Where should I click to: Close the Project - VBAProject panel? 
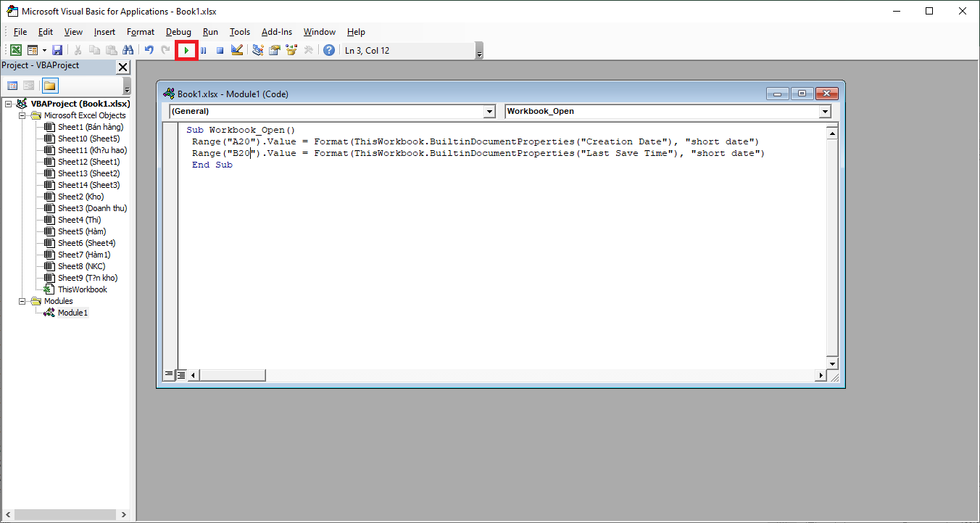(122, 67)
